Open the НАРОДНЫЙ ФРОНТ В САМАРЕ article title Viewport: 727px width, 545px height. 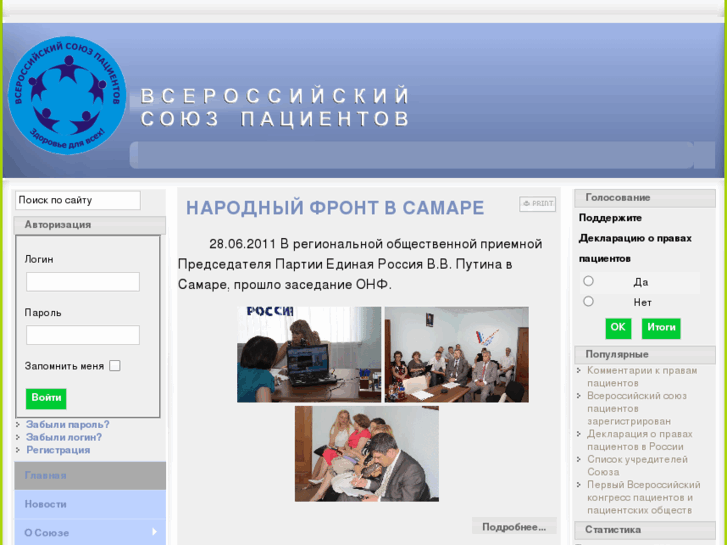[335, 208]
